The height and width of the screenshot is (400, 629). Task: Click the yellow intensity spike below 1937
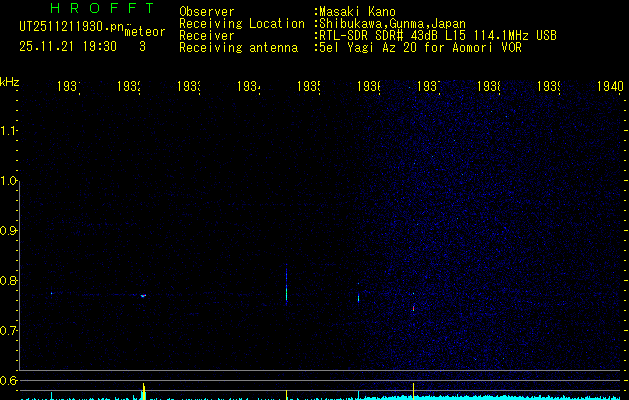413,391
